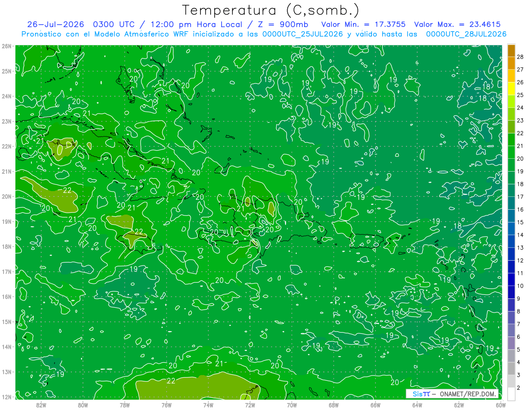Click the 15N latitude axis label
This screenshot has height=411, width=532.
pos(6,321)
